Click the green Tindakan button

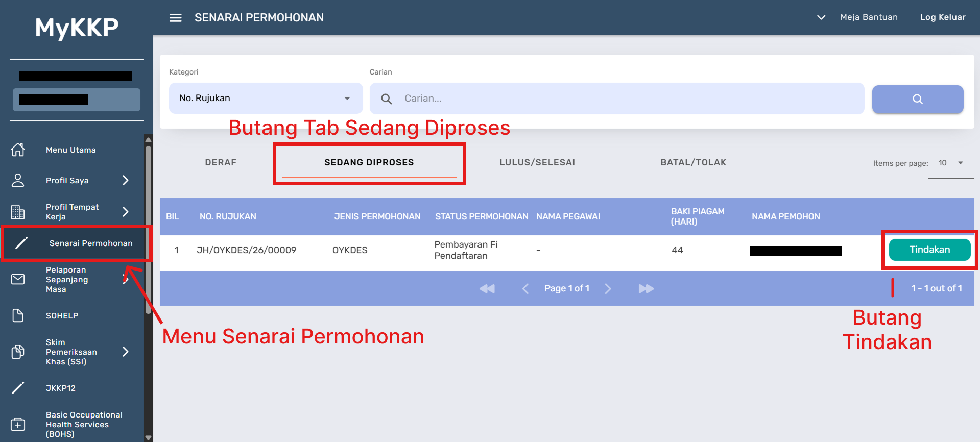(x=929, y=250)
